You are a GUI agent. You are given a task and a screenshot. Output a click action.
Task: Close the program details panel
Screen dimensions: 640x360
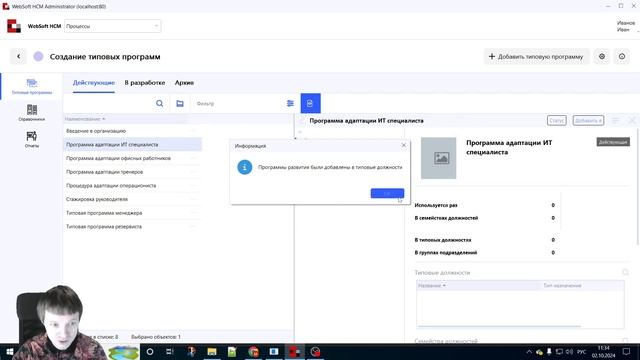pyautogui.click(x=632, y=120)
